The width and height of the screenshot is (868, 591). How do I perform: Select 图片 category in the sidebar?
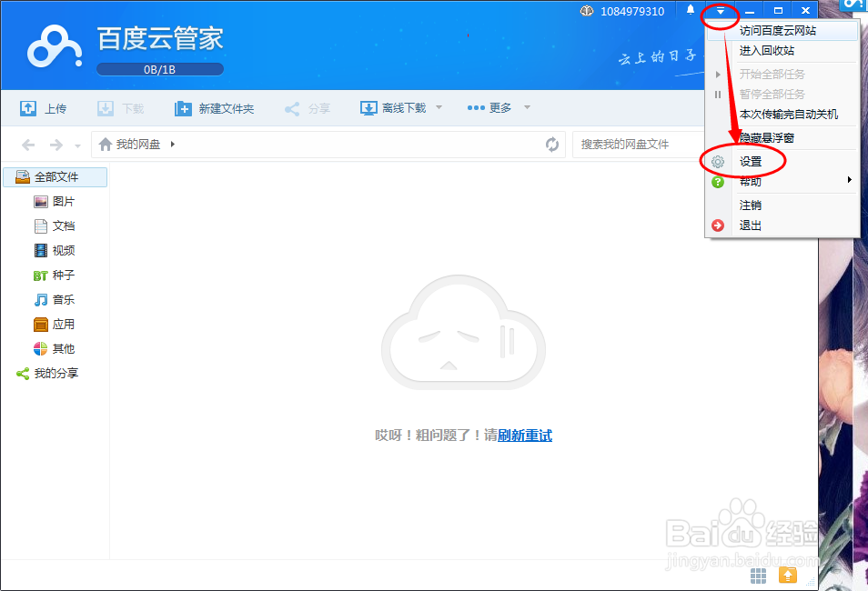(55, 202)
